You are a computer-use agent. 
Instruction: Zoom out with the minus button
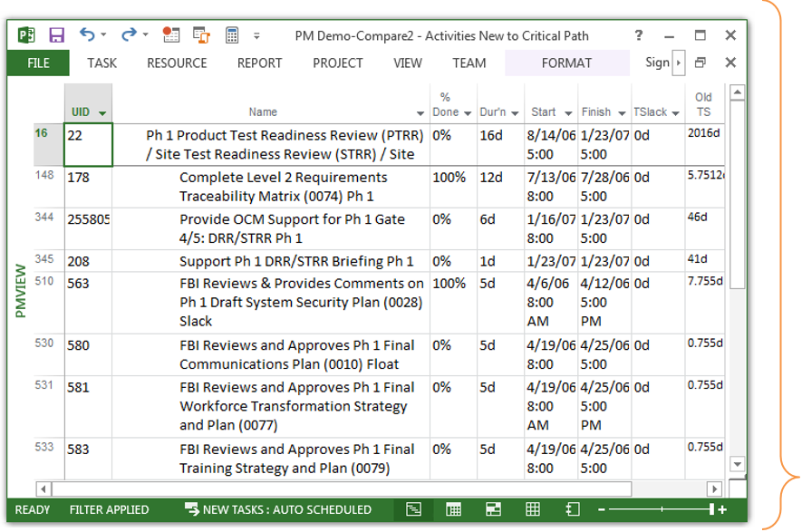point(602,509)
